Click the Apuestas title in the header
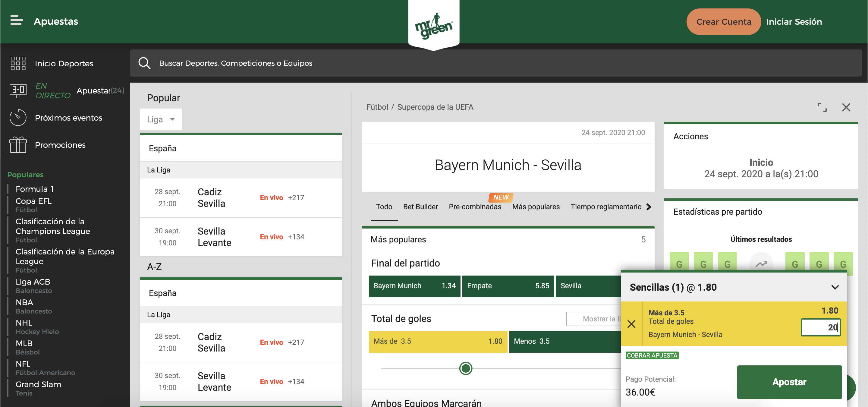This screenshot has height=407, width=868. 56,21
